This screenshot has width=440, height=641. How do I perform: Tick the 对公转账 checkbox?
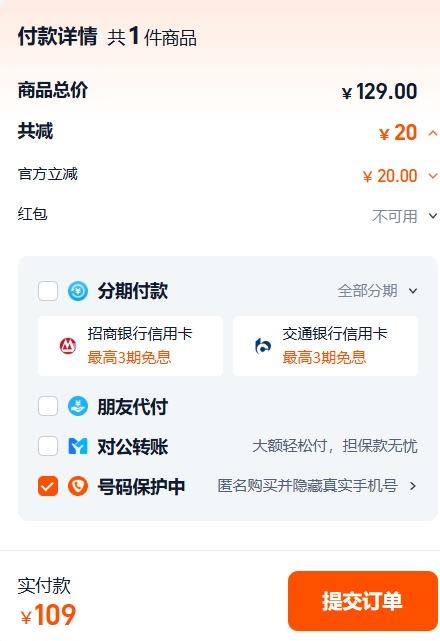coord(48,446)
